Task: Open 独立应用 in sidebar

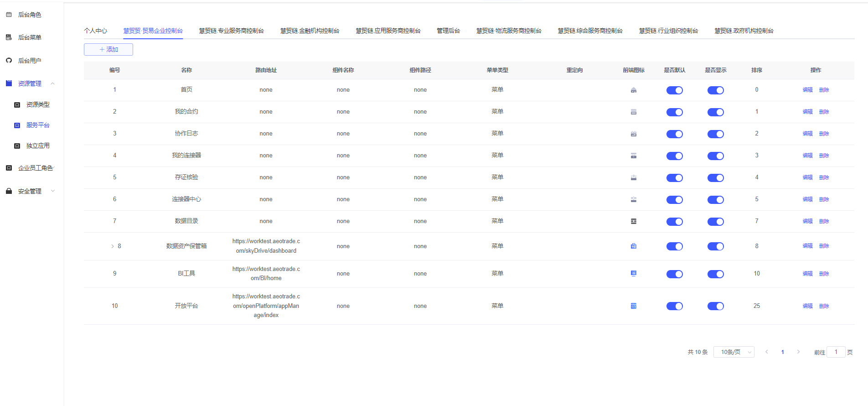Action: pos(38,146)
